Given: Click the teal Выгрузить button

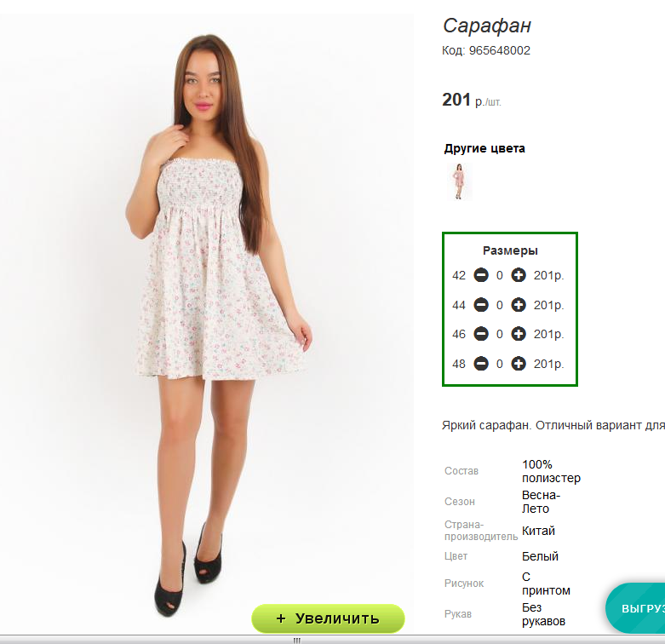Looking at the screenshot, I should click(x=635, y=608).
